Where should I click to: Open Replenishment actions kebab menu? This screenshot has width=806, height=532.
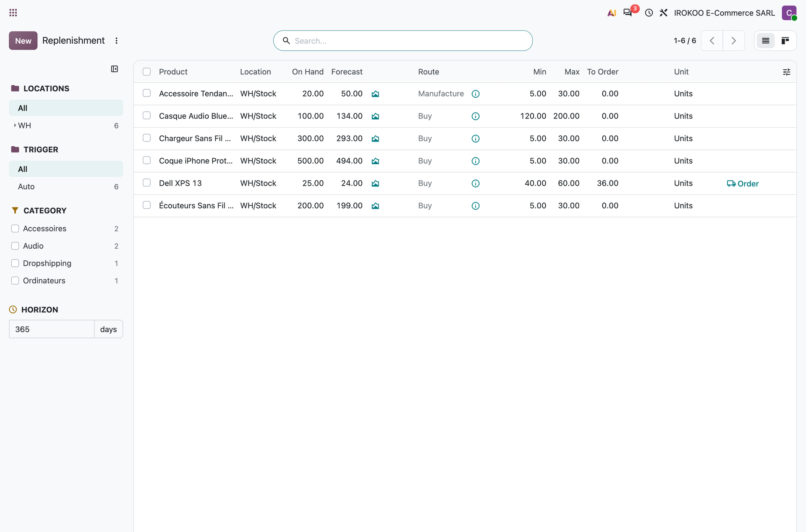[116, 41]
